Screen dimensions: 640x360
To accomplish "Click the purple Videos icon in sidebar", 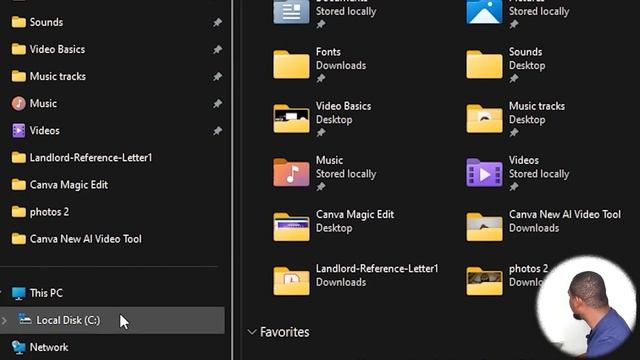I will pyautogui.click(x=18, y=131).
